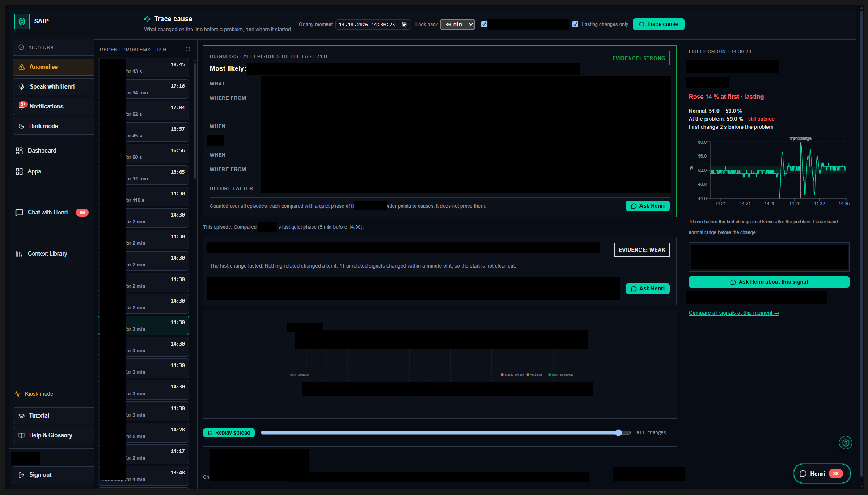Click first change marker on signal chart
Viewport: 868px width, 495px height.
pyautogui.click(x=800, y=170)
